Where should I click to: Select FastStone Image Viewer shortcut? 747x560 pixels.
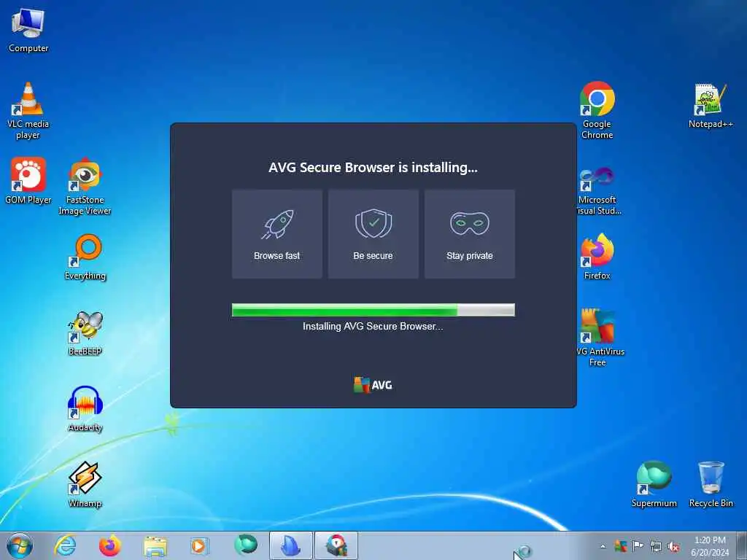(85, 186)
